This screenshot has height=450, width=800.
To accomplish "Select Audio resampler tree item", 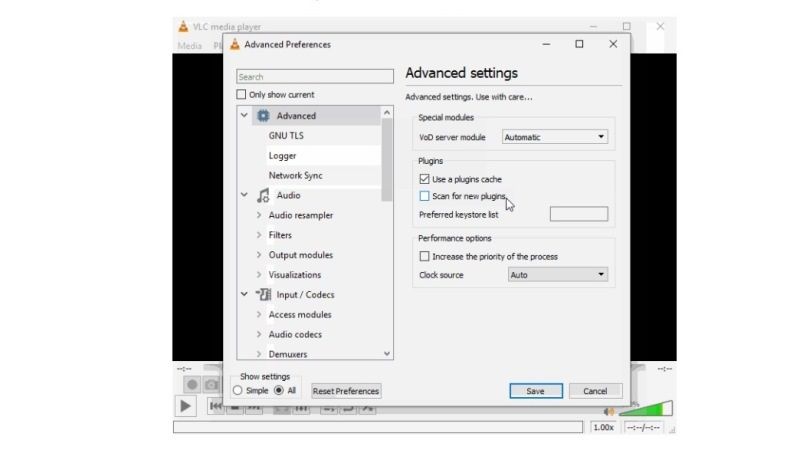I will click(x=301, y=215).
